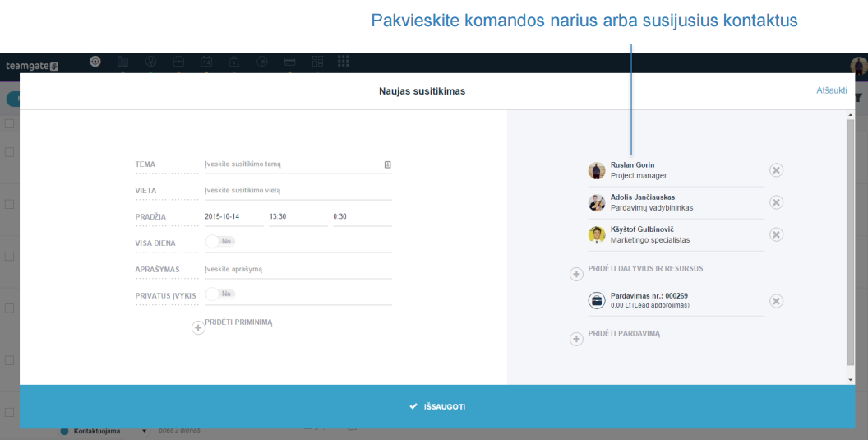Click Adolis Jančiauskas' avatar photo
The width and height of the screenshot is (868, 440).
point(597,203)
